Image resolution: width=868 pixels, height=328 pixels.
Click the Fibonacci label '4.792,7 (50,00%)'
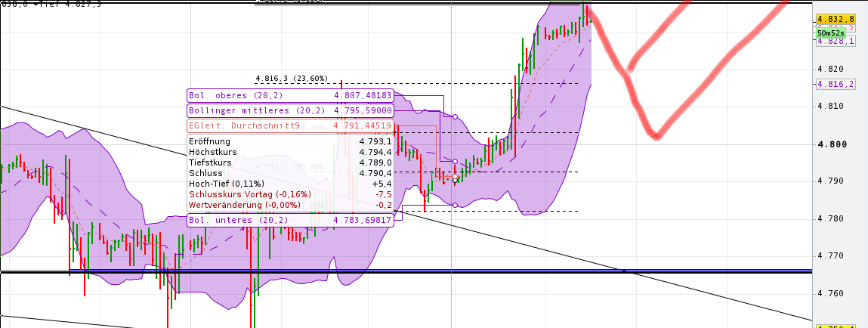(x=292, y=166)
